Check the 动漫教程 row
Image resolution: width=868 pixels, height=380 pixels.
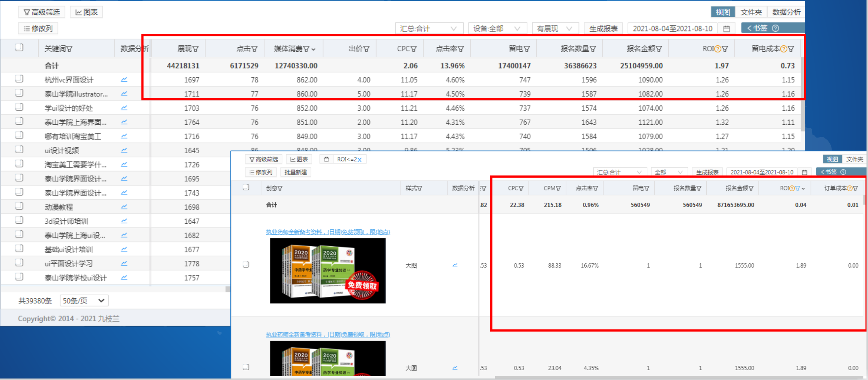[x=19, y=206]
